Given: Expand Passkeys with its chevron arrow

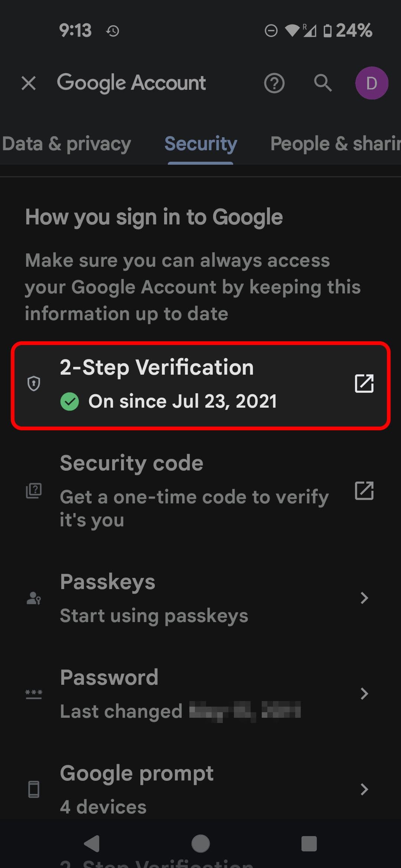Looking at the screenshot, I should click(364, 598).
